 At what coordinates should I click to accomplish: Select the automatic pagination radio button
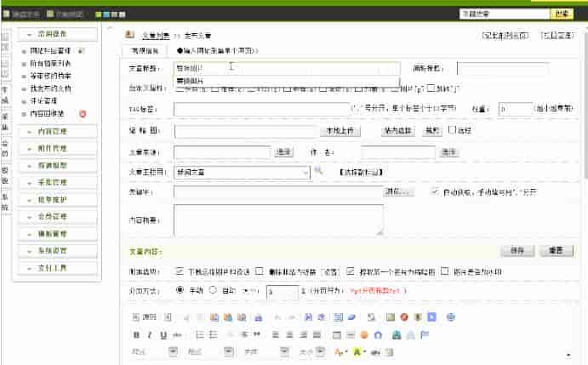(214, 289)
